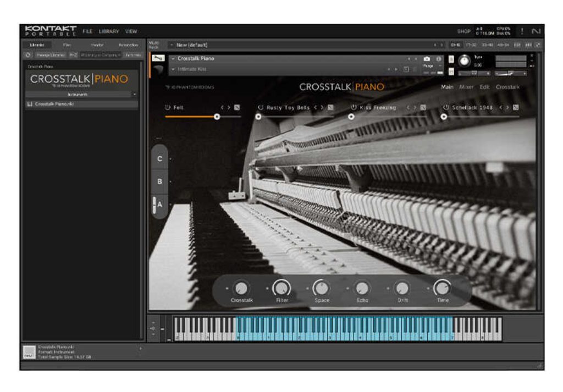The width and height of the screenshot is (563, 392).
Task: Select snapshot slot A
Action: point(160,205)
